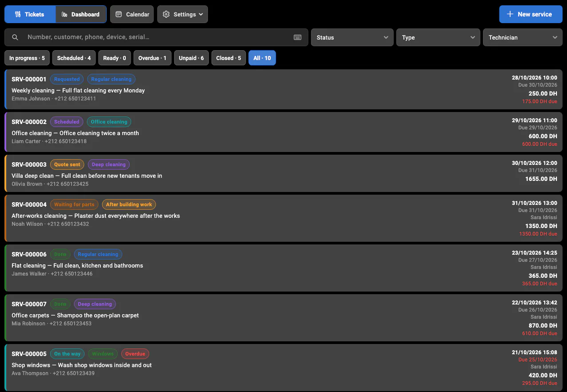
Task: Open ticket SRV-000004
Action: pos(283,218)
